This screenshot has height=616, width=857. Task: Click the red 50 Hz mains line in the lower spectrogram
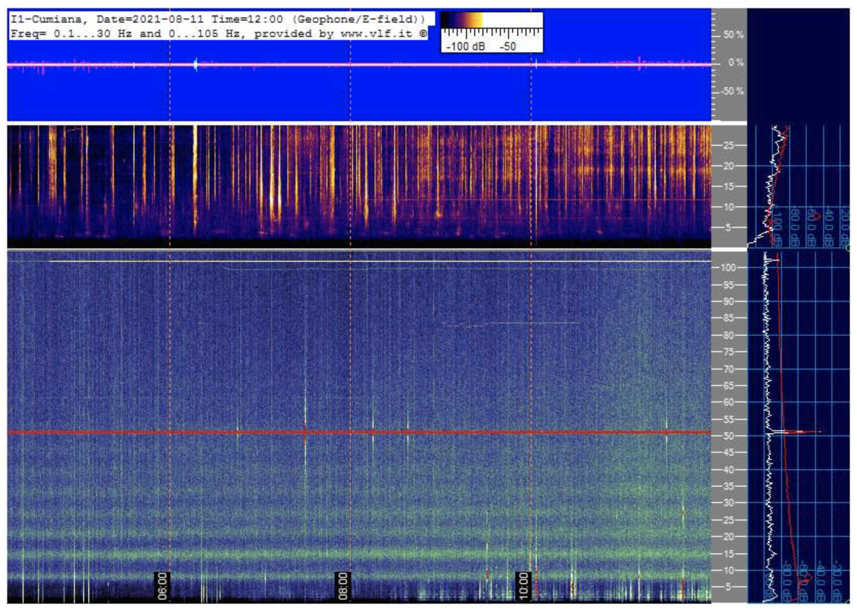pos(359,432)
